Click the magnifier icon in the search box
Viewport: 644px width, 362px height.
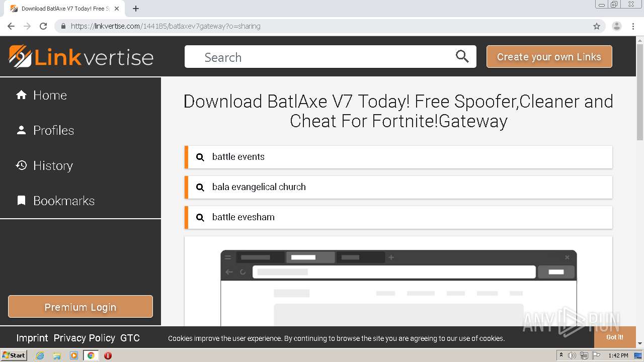pyautogui.click(x=462, y=56)
